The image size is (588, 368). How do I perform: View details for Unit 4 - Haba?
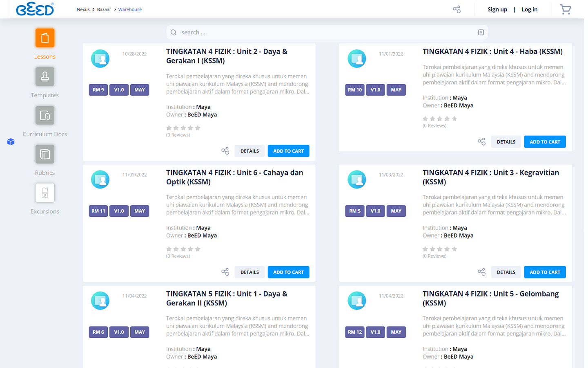(506, 142)
